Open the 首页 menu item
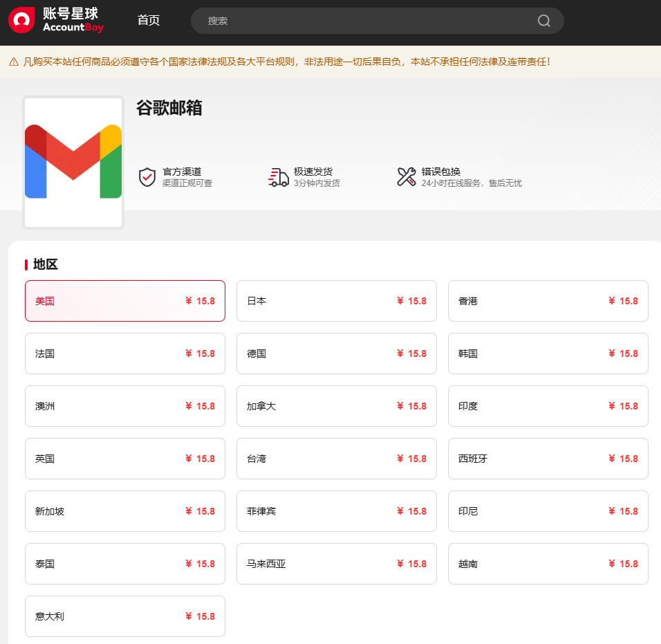 [x=149, y=20]
